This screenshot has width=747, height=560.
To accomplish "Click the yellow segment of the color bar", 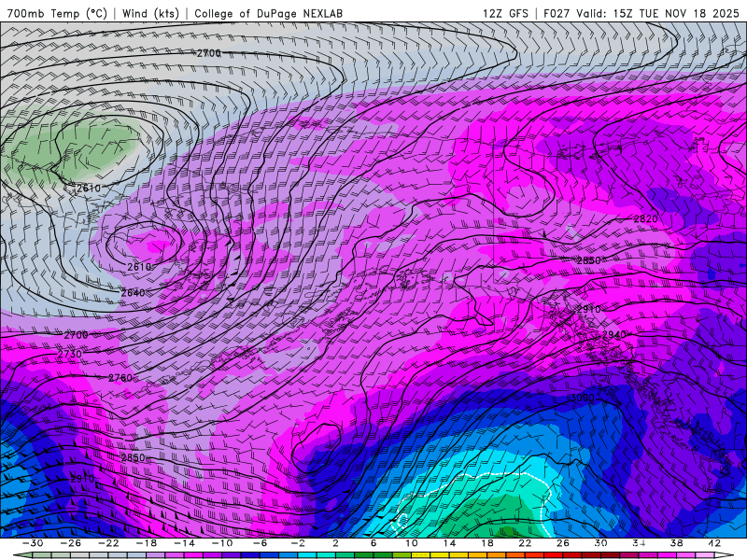I will coord(440,555).
